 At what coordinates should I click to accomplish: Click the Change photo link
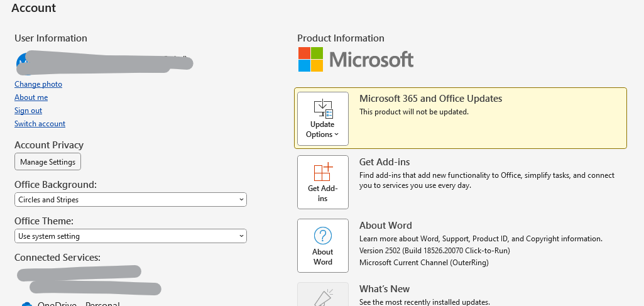point(38,84)
